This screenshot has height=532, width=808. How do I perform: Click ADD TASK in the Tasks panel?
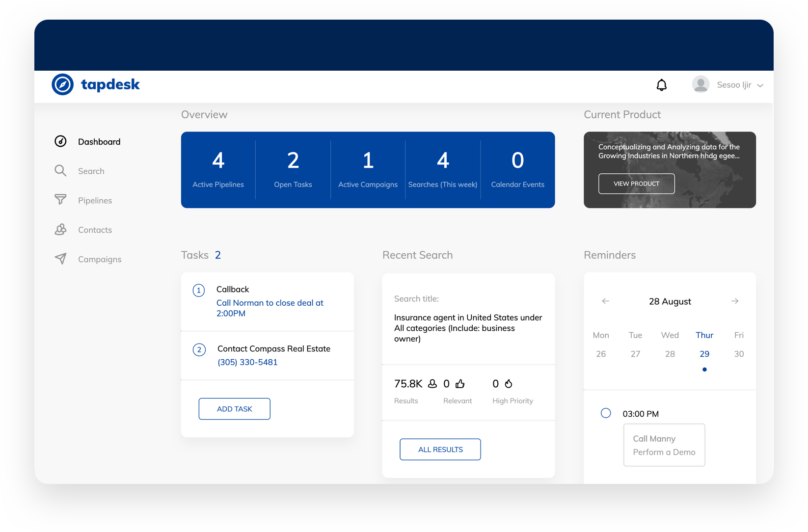[x=234, y=408]
